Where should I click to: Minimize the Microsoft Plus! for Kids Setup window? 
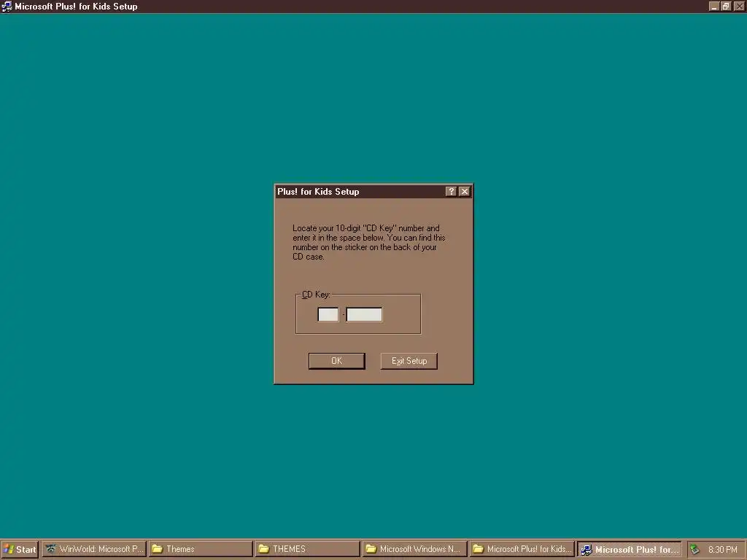713,6
